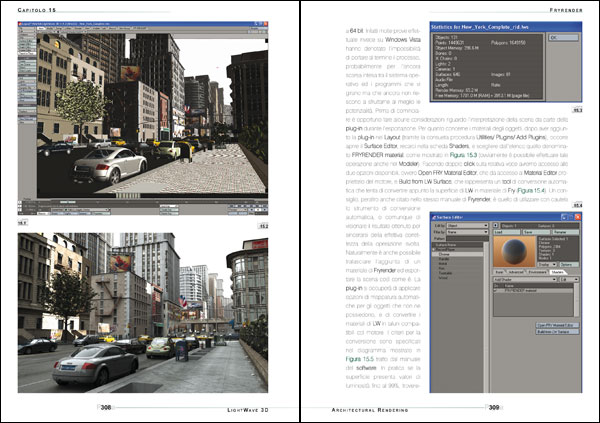The image size is (600, 423).
Task: Select the Chrome surface in the list
Action: [458, 254]
